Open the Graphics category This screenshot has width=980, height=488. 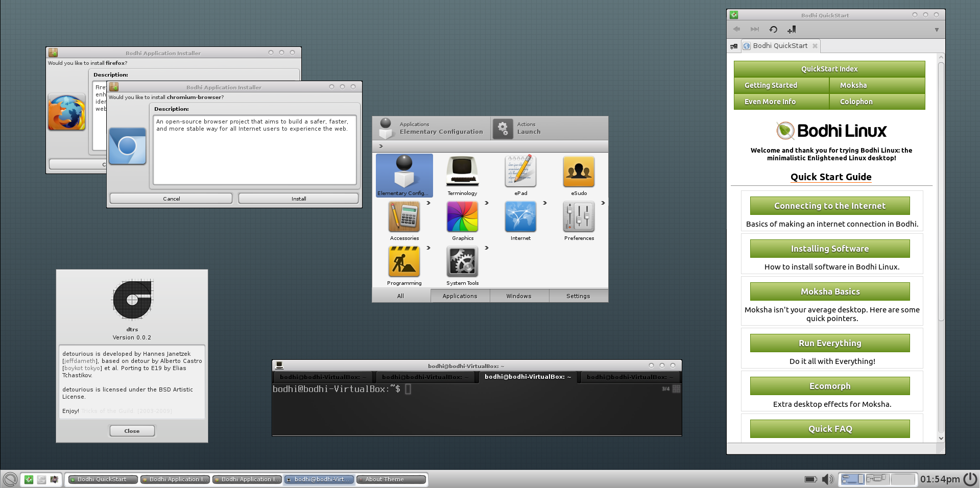pos(462,221)
